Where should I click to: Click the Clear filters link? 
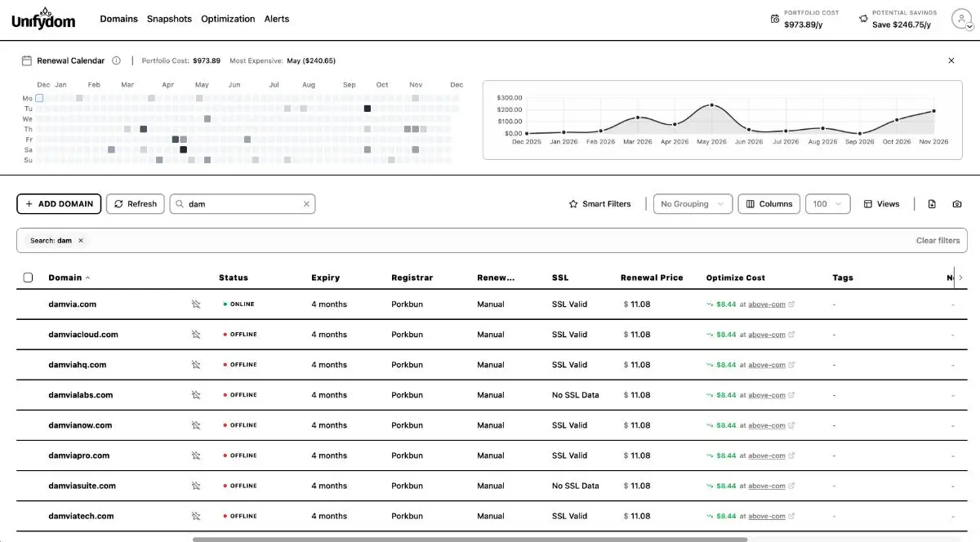(x=937, y=240)
